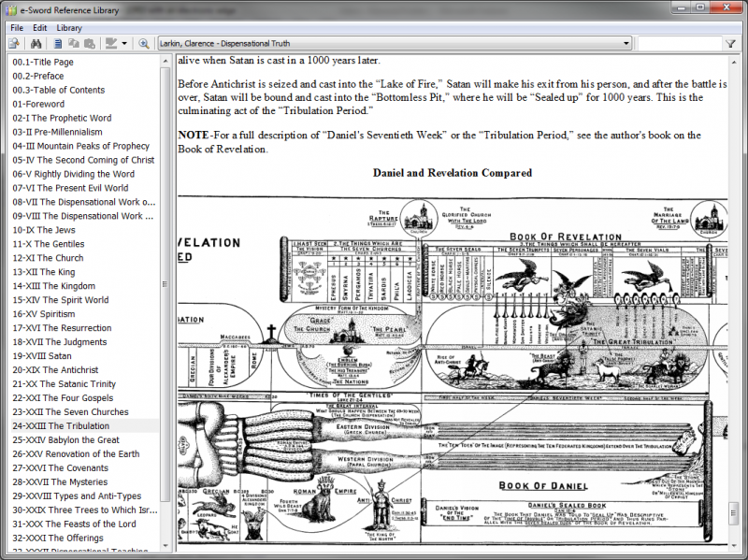748x560 pixels.
Task: Click the page-with-magnifier icon in the toolbar
Action: [14, 43]
